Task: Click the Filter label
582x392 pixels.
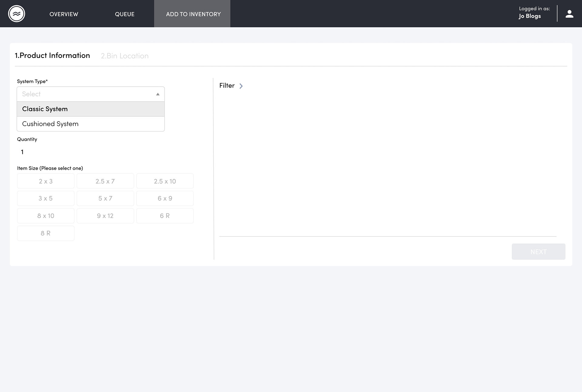Action: (227, 85)
